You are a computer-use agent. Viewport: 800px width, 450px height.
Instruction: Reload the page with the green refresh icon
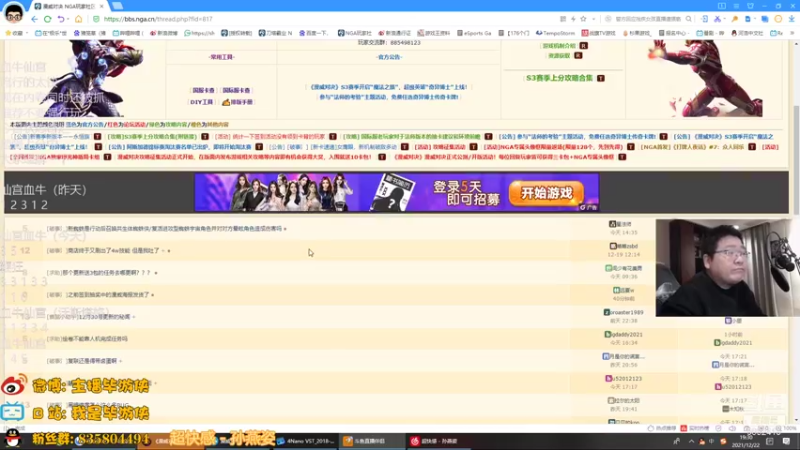click(47, 19)
